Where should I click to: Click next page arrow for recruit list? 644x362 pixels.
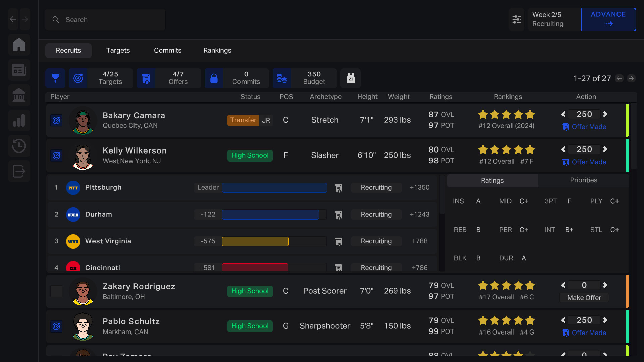[x=632, y=78]
